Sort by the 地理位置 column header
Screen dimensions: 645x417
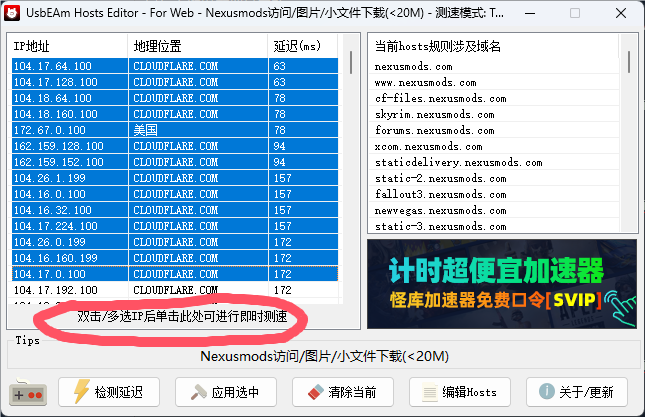click(198, 46)
